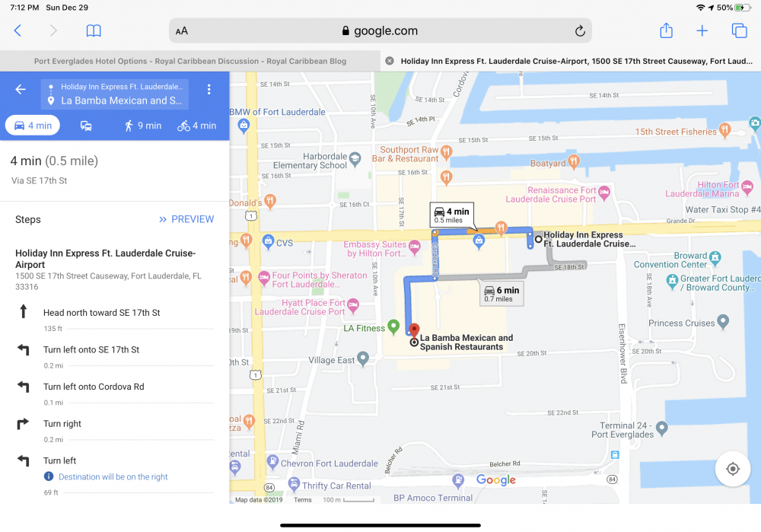This screenshot has height=532, width=761.
Task: Tap the Broward Convention Center pin
Action: [x=715, y=258]
